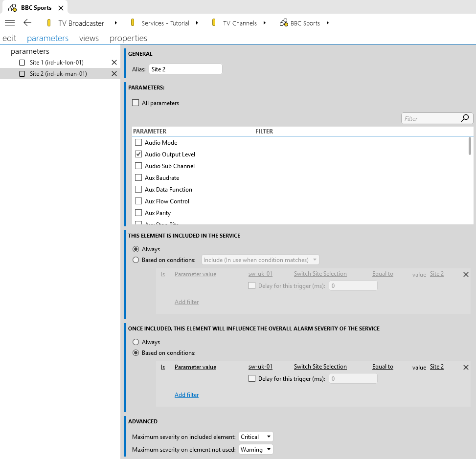Go to Services - Tutorial breadcrumb
The width and height of the screenshot is (476, 459).
click(165, 23)
